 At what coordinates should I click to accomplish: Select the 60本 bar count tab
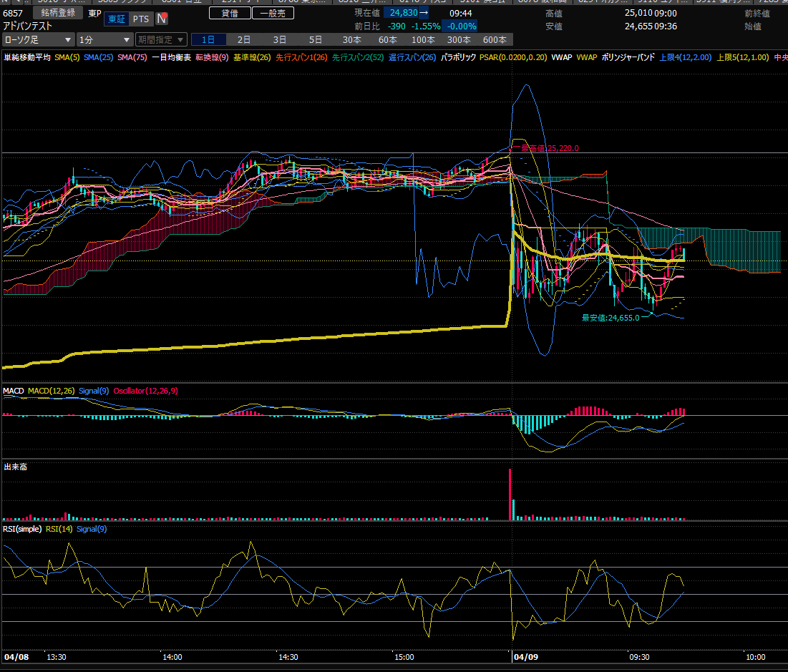[x=387, y=40]
